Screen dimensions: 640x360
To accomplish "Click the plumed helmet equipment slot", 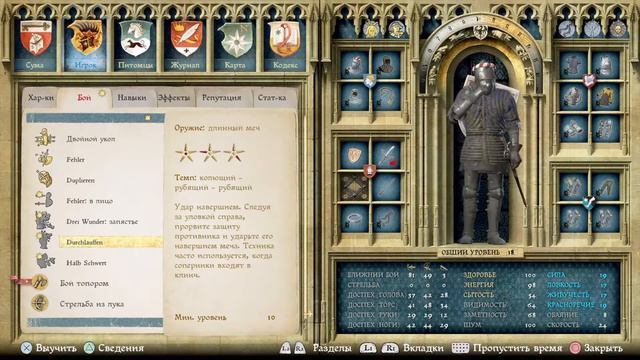I will coord(354,64).
